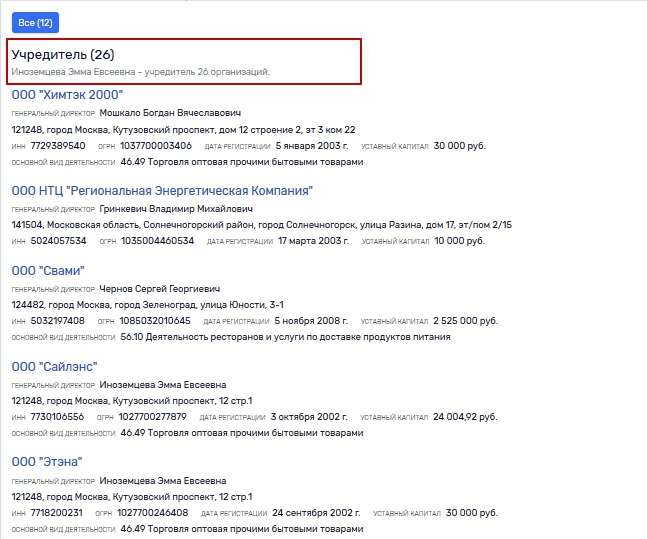Screen dimensions: 647x539
Task: Click director name Чернов Сергей Георгиевич
Action: click(x=160, y=288)
